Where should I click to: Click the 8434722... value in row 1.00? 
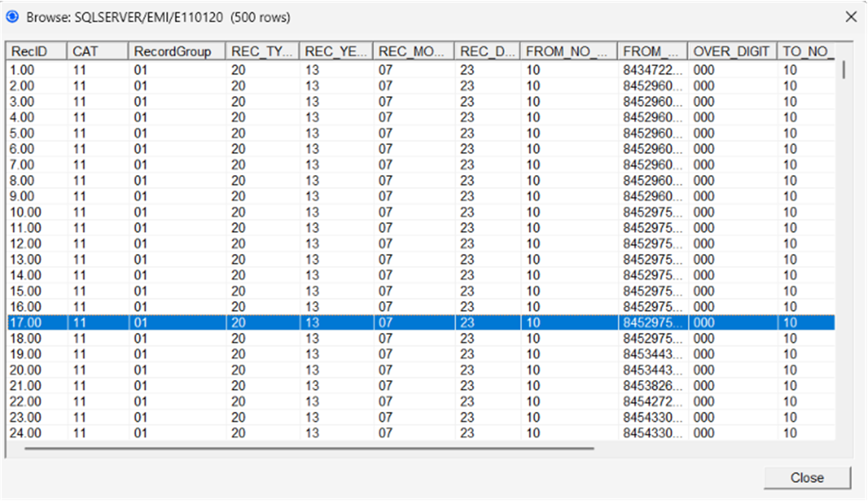click(x=652, y=70)
